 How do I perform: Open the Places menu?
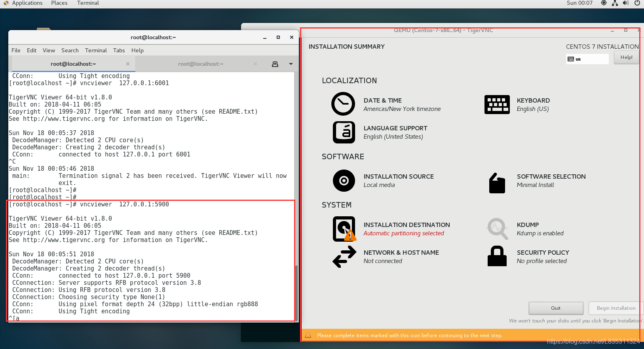[59, 3]
